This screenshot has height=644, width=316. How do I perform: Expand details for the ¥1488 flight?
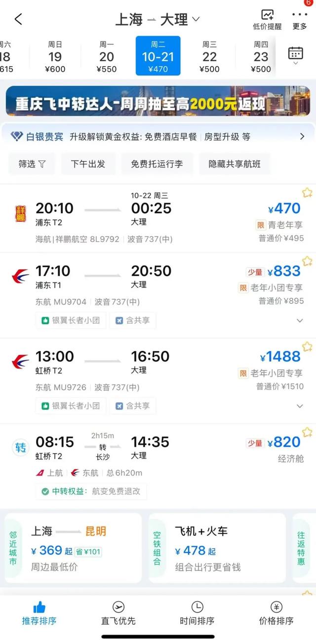pos(299,406)
